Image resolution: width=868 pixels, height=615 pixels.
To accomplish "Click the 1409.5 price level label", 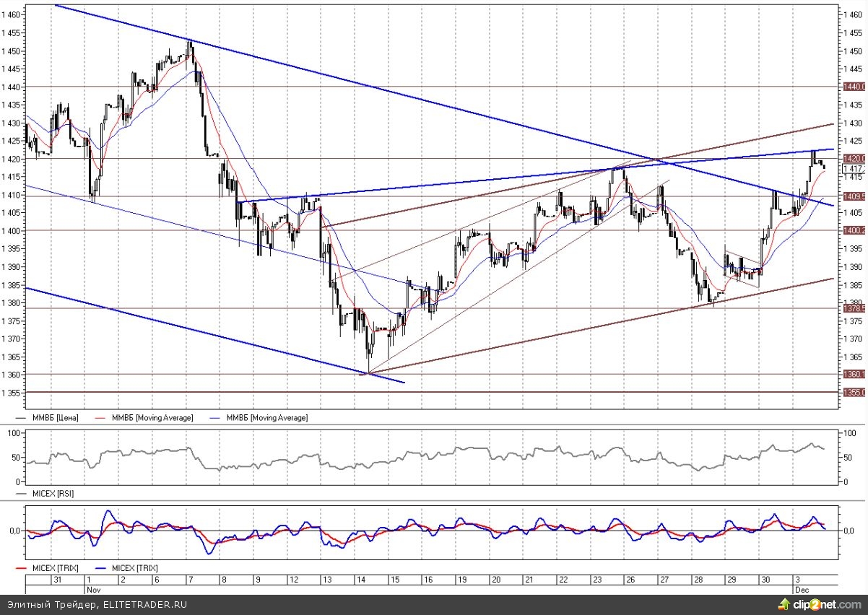I will pos(854,196).
